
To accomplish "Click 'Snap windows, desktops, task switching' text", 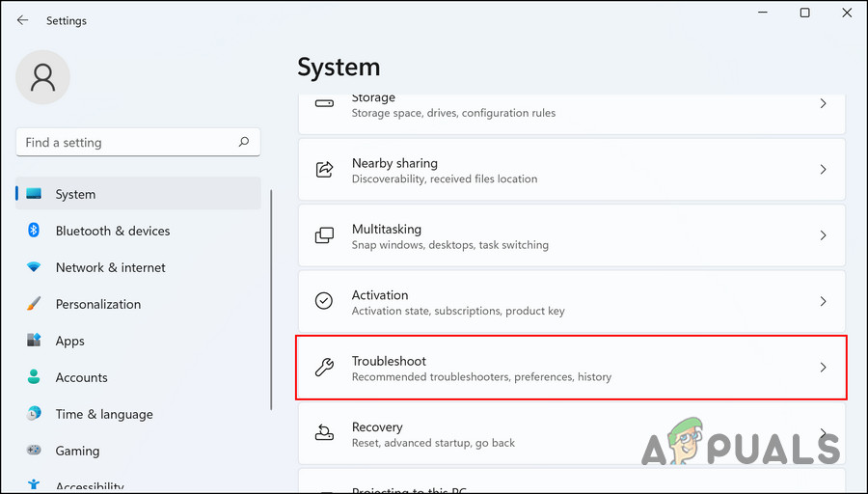I will point(450,245).
